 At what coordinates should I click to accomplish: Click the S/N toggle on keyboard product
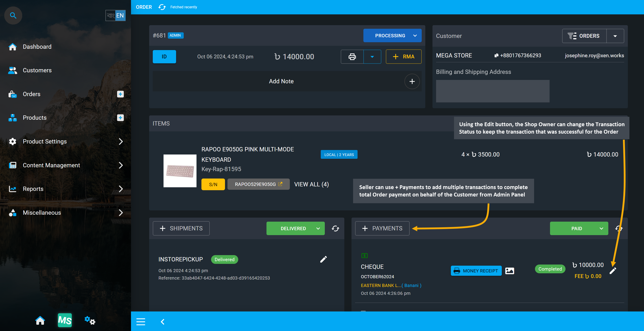pos(213,184)
